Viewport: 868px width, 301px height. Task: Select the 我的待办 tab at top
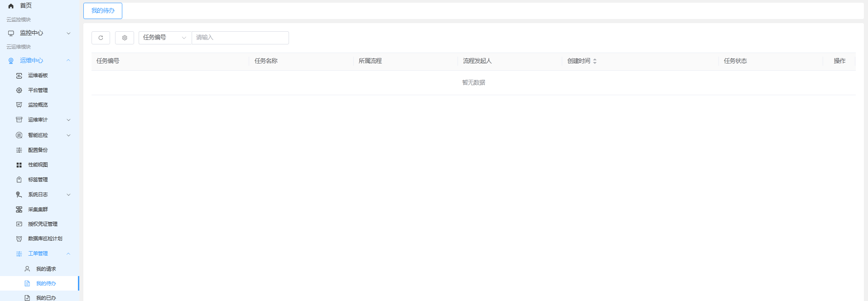coord(103,11)
